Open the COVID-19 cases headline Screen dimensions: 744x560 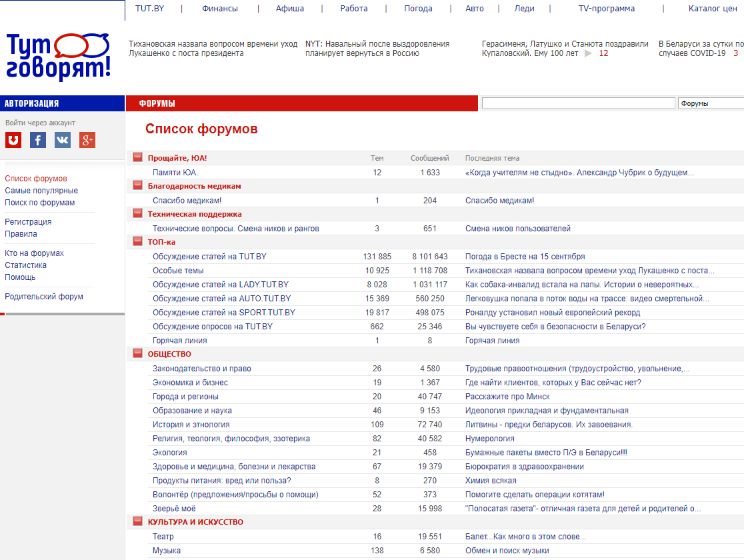coord(701,49)
